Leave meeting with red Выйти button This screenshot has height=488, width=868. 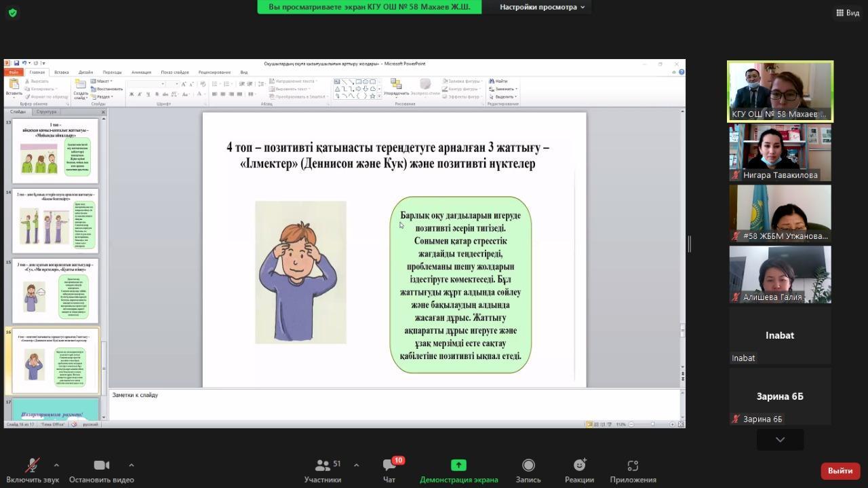[840, 470]
